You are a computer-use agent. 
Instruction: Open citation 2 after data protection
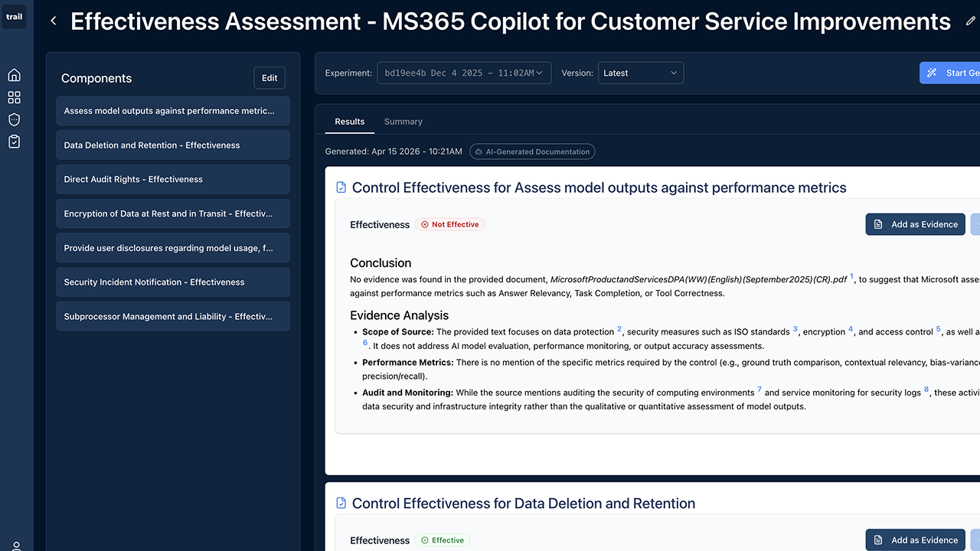(x=619, y=329)
